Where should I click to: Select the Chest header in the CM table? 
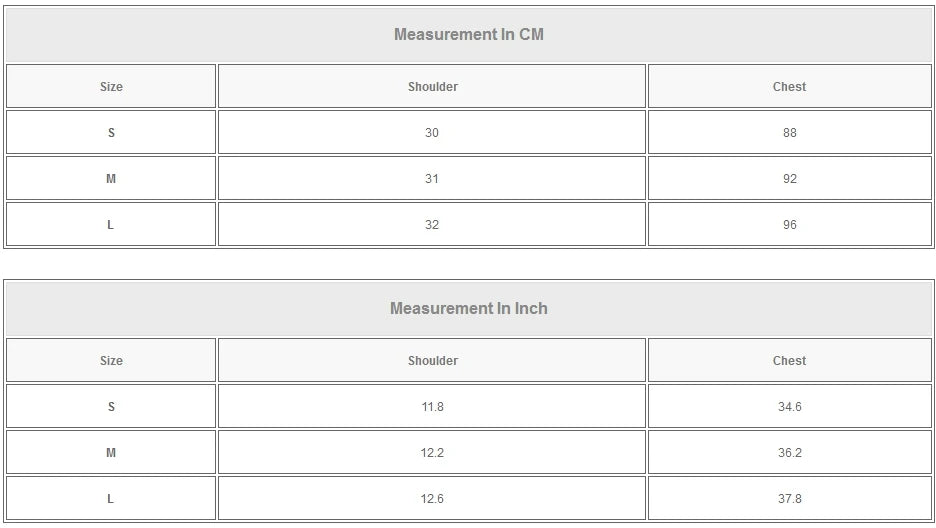(x=789, y=87)
